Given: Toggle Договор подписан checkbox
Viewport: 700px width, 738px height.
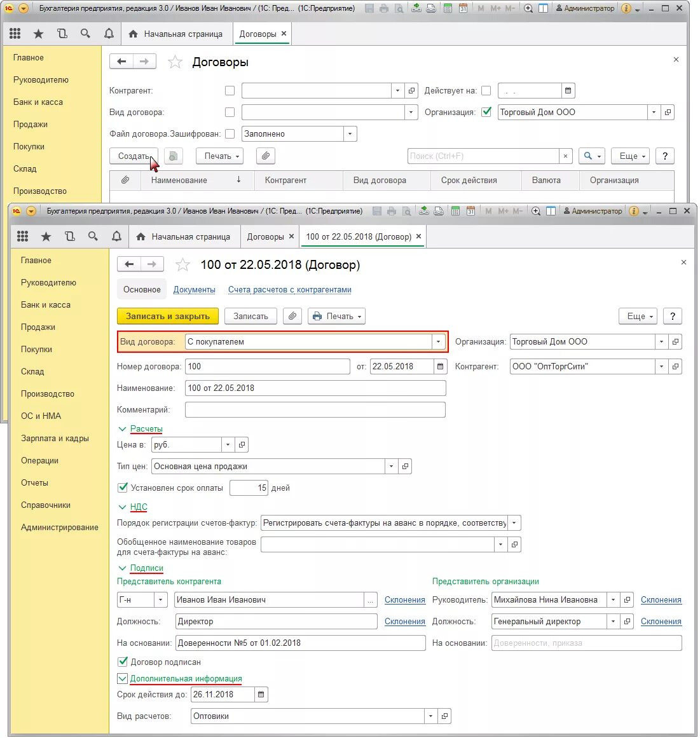Looking at the screenshot, I should pyautogui.click(x=123, y=662).
